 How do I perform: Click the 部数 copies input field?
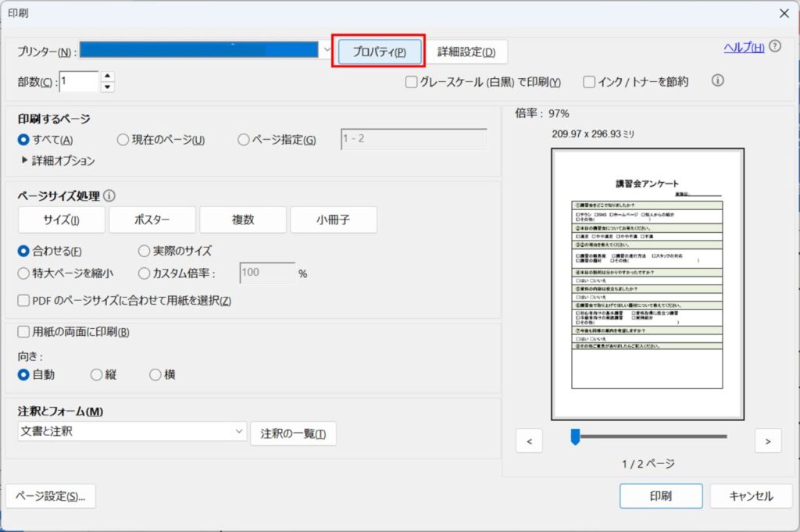pos(79,81)
